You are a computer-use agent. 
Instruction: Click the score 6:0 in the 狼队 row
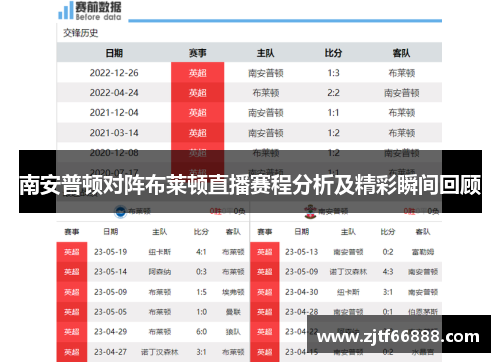click(201, 332)
